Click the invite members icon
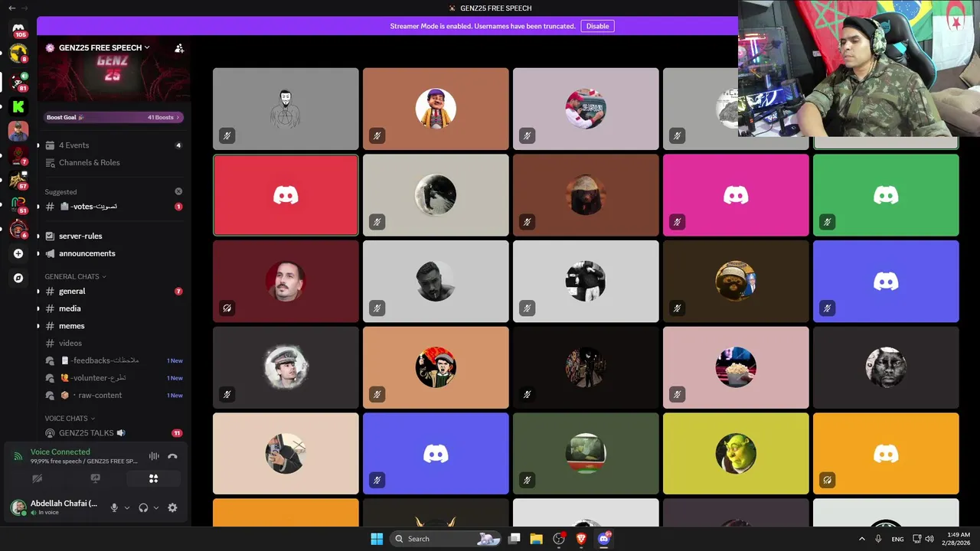This screenshot has height=551, width=980. pos(179,47)
